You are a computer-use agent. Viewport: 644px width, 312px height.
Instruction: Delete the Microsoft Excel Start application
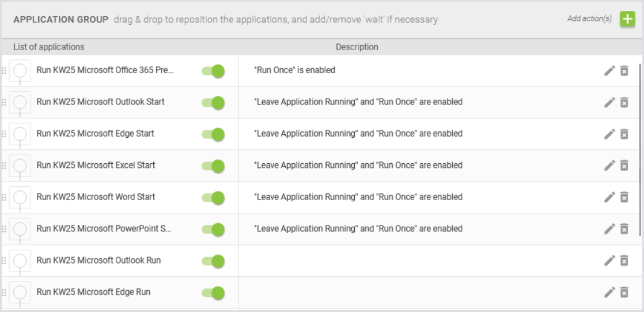coord(624,166)
